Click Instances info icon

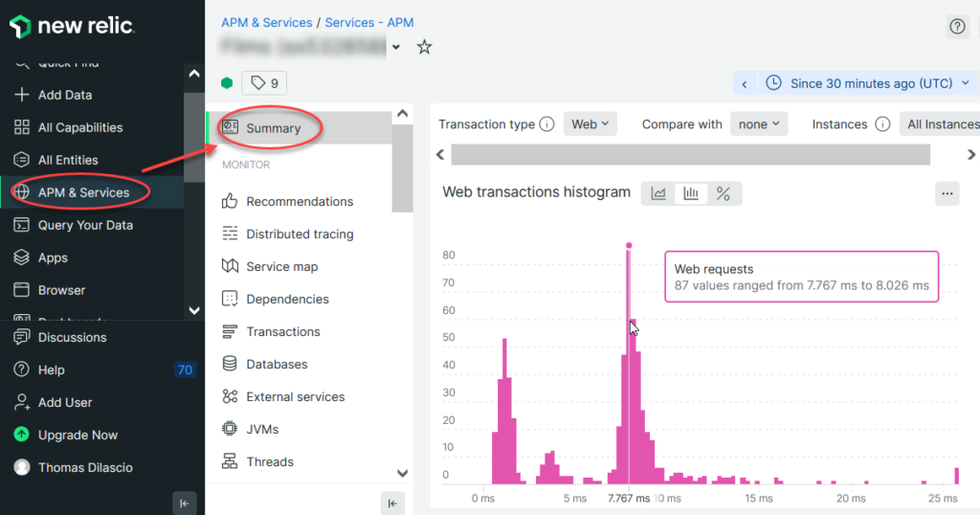882,124
